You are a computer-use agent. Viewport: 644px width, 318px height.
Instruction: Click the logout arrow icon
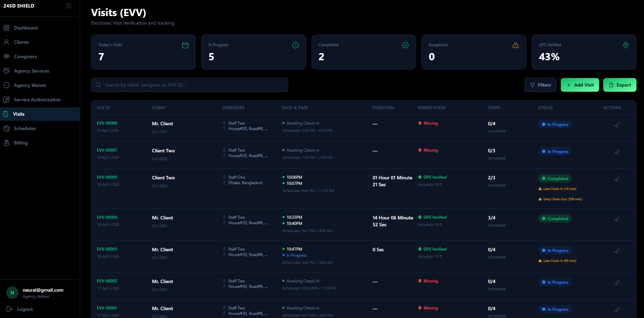[10, 309]
